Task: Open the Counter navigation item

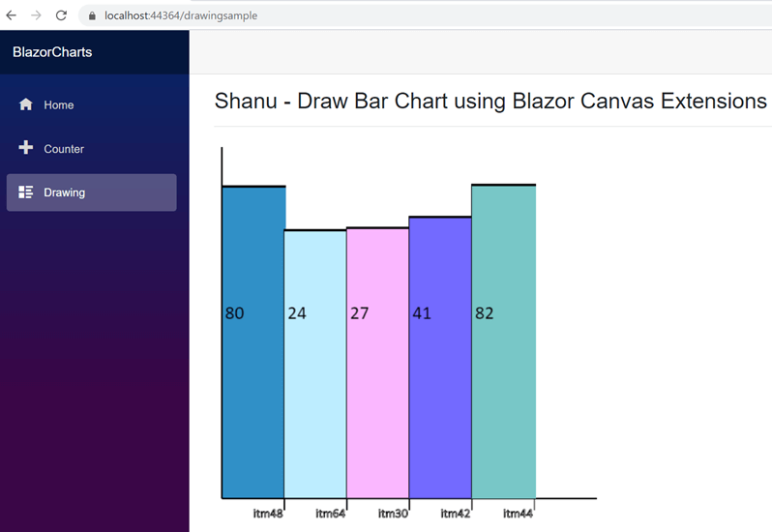Action: pyautogui.click(x=92, y=149)
